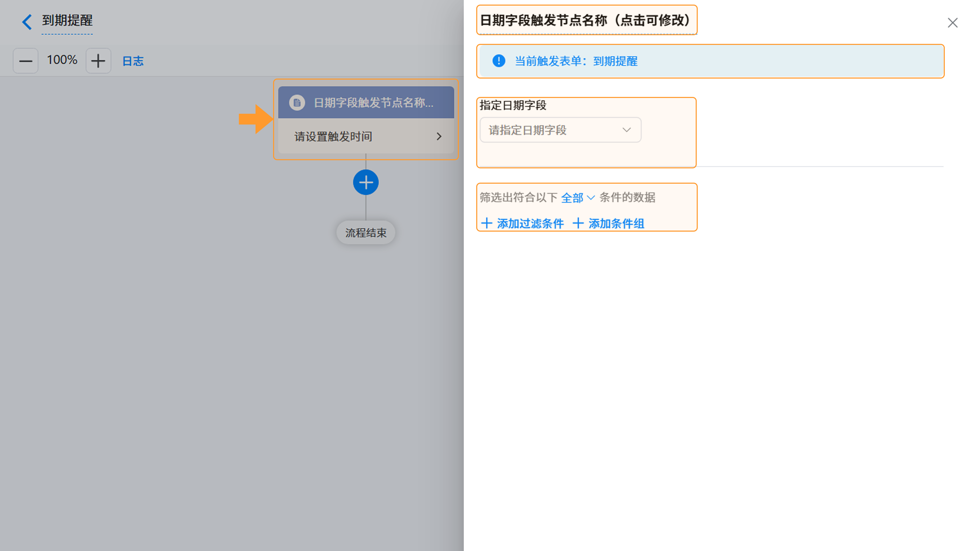
Task: Click the plus icon before 添加条件组
Action: coord(578,223)
